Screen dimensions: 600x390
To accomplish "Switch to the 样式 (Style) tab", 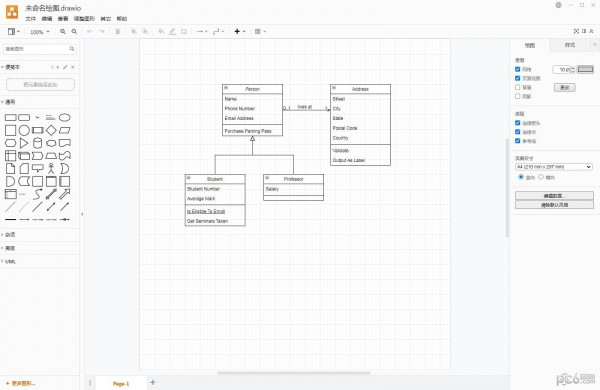I will (x=570, y=45).
